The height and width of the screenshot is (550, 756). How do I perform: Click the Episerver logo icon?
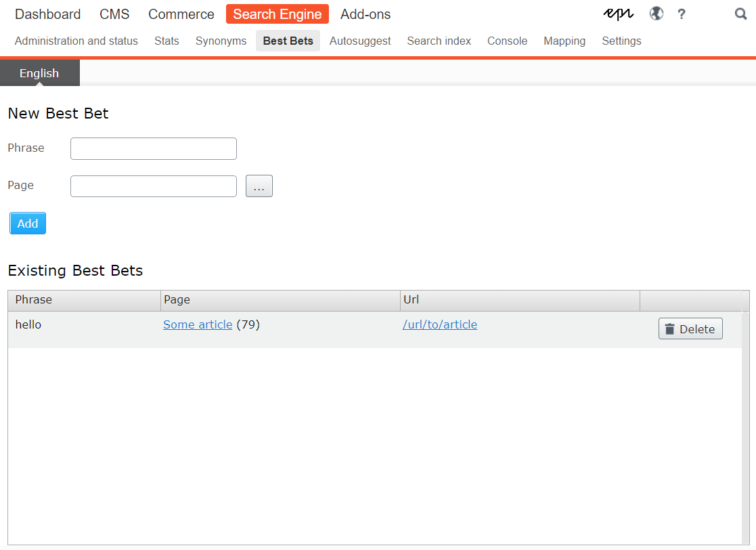coord(618,14)
